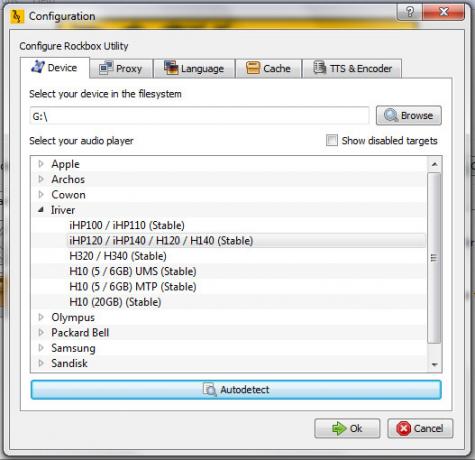Click the Device tab's player icon
This screenshot has width=475, height=460.
click(38, 67)
